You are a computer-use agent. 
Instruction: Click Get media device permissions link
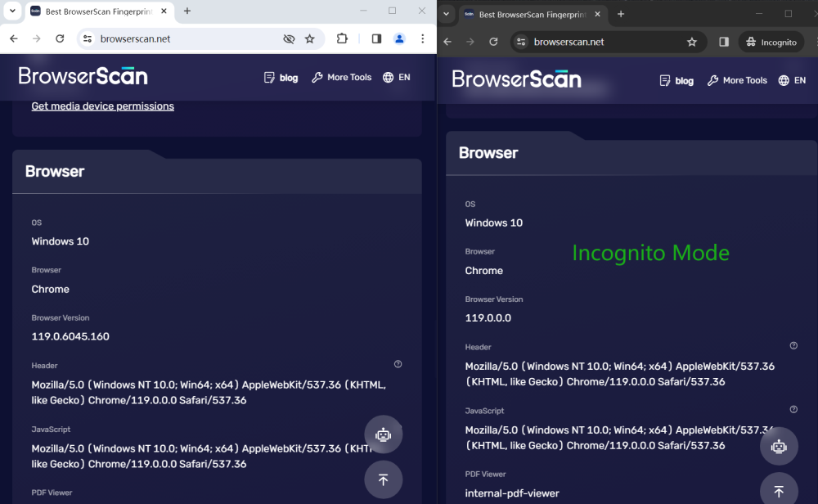click(x=103, y=106)
